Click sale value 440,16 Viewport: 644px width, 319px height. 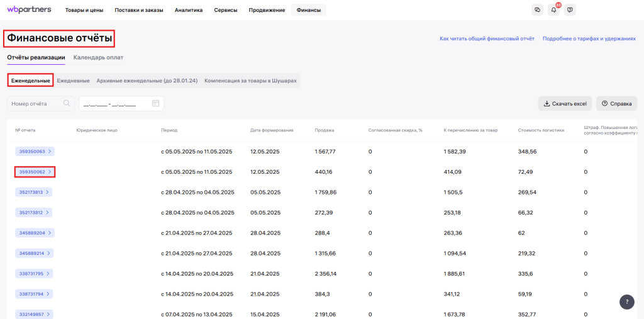(323, 172)
